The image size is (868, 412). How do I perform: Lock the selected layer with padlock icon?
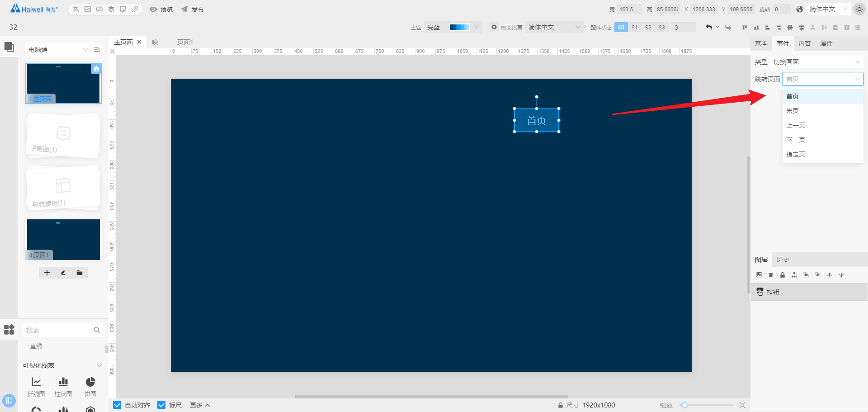pyautogui.click(x=783, y=275)
